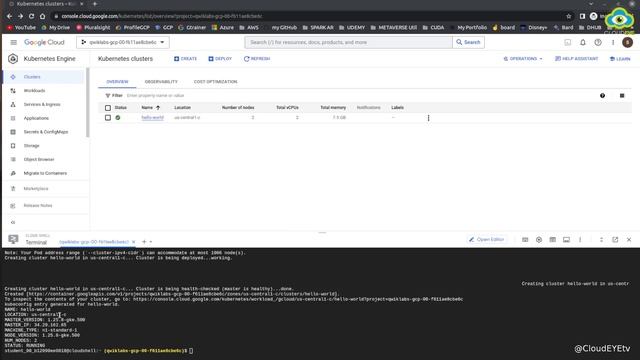The height and width of the screenshot is (360, 640).
Task: Open Cloud Shell terminal settings gear
Action: coord(539,240)
